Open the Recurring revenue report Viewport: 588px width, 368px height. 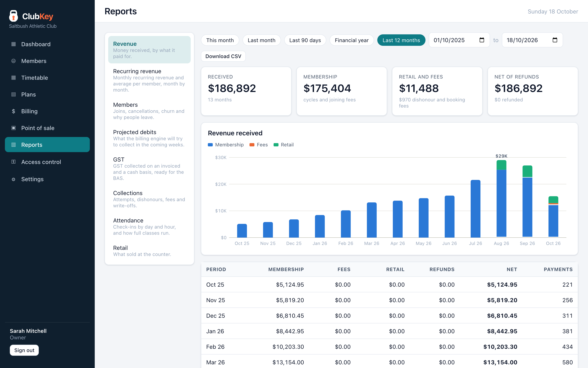[149, 80]
